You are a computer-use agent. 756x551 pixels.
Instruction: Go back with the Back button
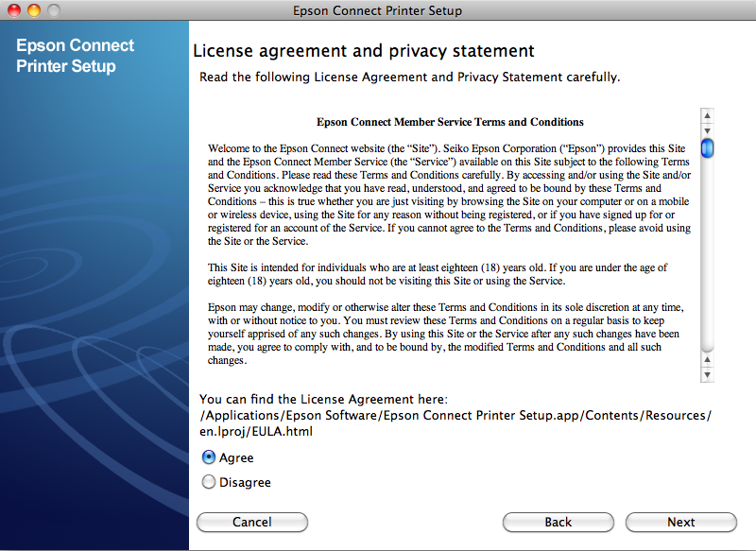click(558, 522)
